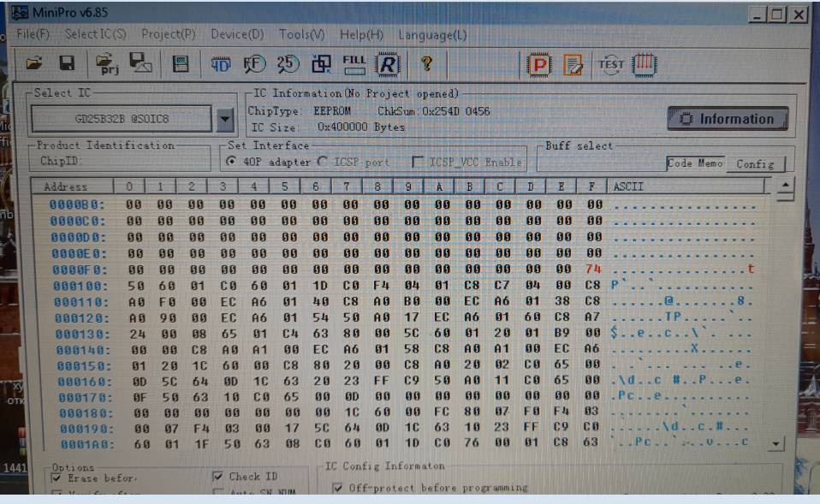Select byte 54 in row 000120
Screen dimensions: 820x504
pyautogui.click(x=320, y=317)
